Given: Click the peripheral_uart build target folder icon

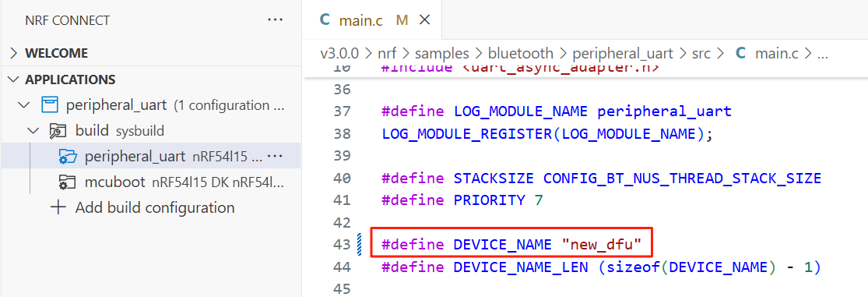Looking at the screenshot, I should click(68, 157).
